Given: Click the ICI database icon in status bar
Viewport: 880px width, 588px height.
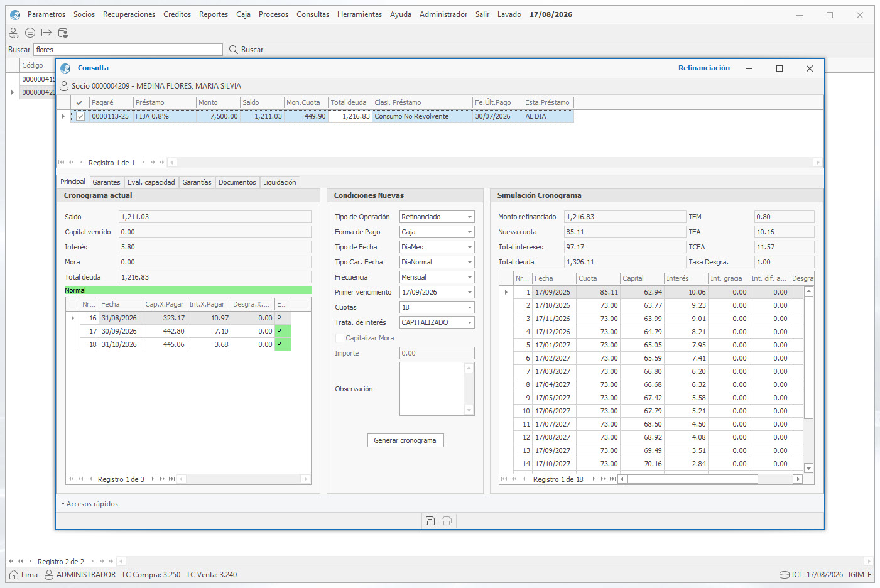Looking at the screenshot, I should [785, 575].
